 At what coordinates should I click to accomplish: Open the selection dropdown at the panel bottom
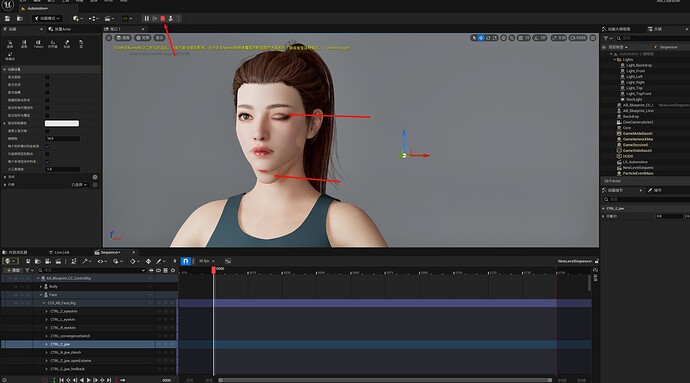pos(80,184)
